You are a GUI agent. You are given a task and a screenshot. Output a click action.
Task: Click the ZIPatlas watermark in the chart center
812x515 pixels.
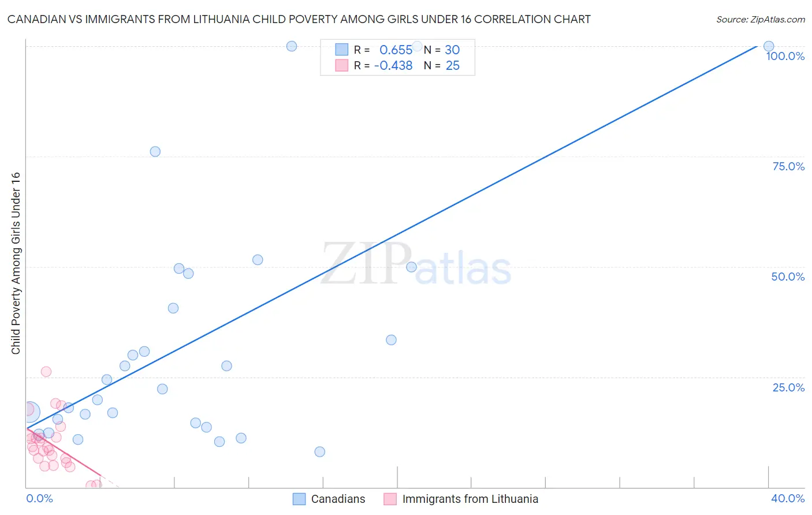tap(416, 265)
